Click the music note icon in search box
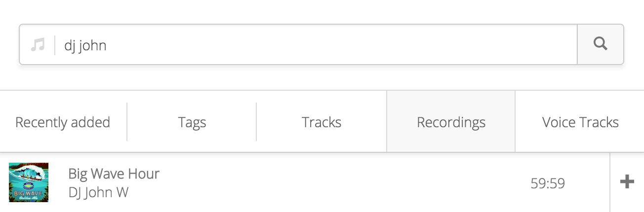 [x=38, y=45]
